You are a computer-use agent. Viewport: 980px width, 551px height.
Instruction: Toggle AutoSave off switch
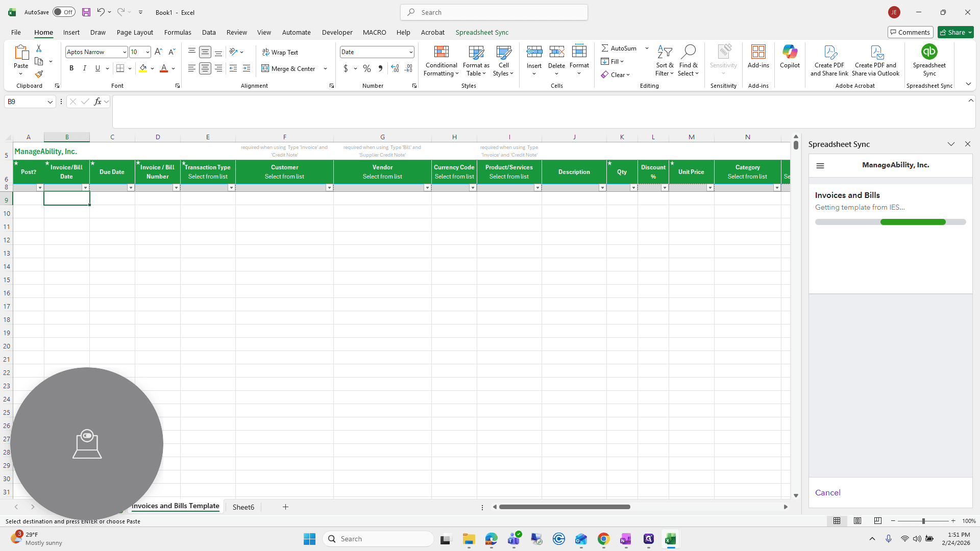click(x=64, y=12)
